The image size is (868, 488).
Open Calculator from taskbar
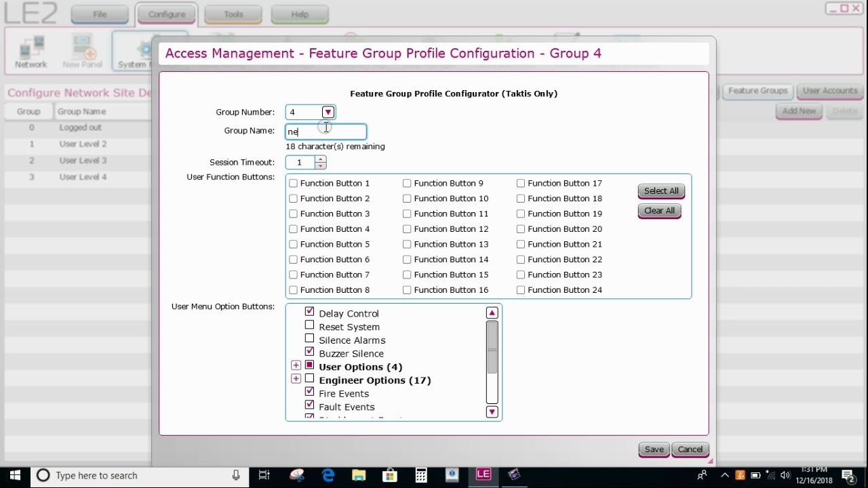point(421,475)
